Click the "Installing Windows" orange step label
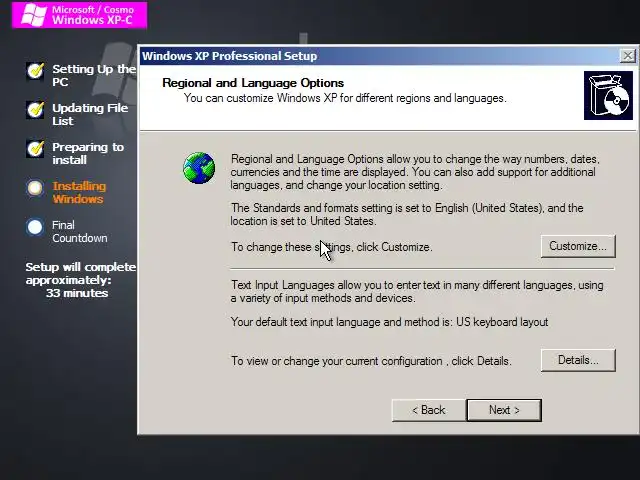Screen dimensions: 640x480 pos(79,192)
